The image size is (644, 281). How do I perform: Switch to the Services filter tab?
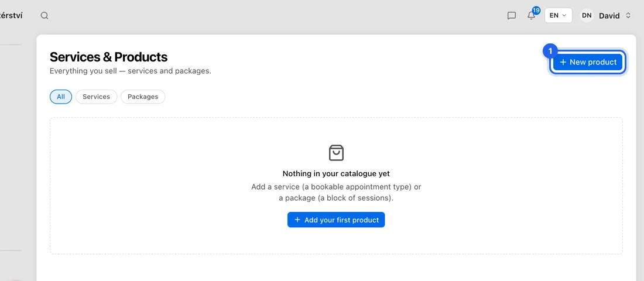(x=96, y=97)
